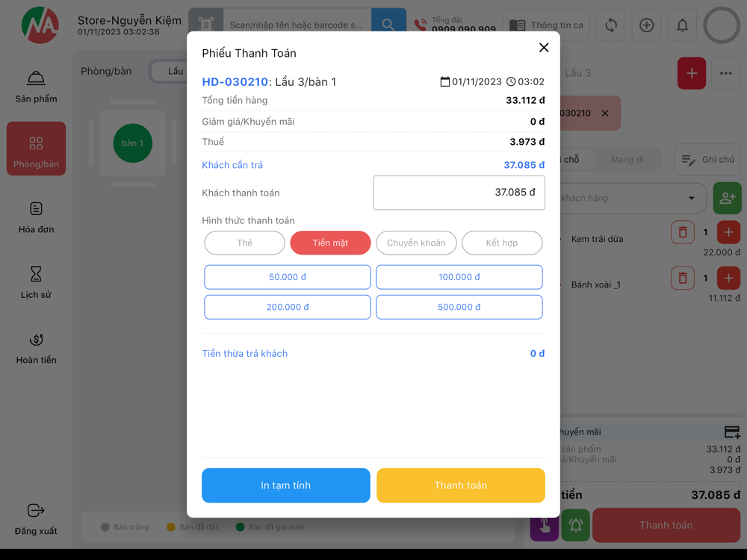Click the search magnifier button

[x=388, y=25]
